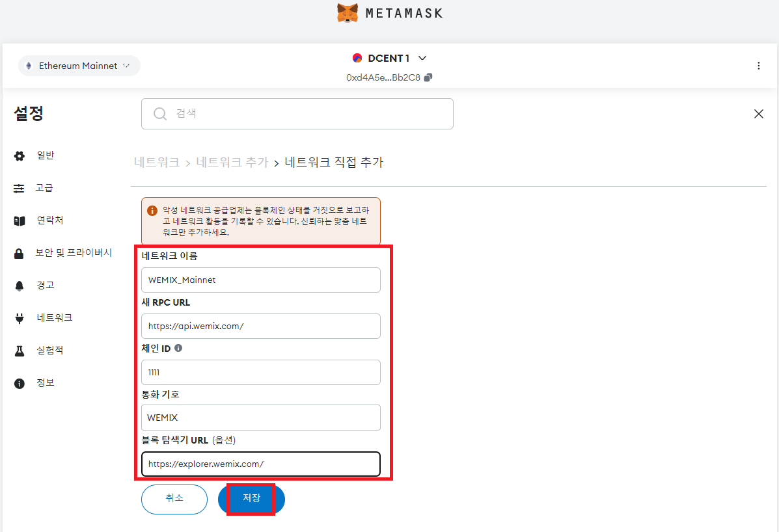Open the 연락처 settings section

pyautogui.click(x=49, y=220)
